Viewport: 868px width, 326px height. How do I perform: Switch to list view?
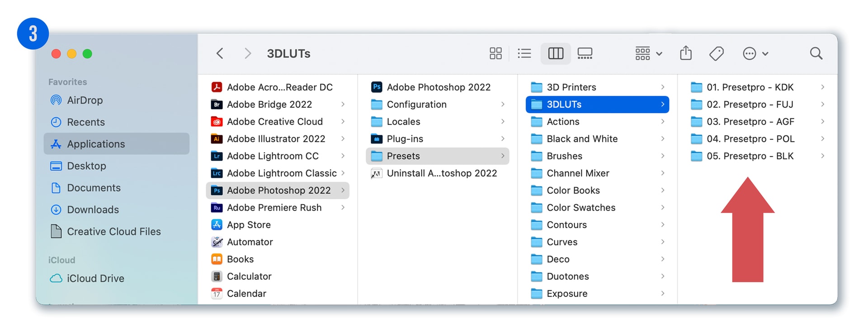click(524, 53)
